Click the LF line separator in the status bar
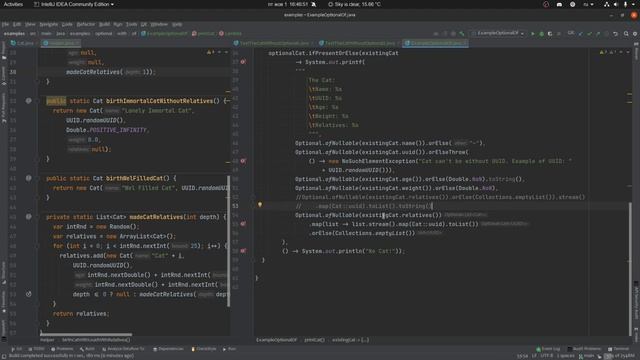The width and height of the screenshot is (640, 360). [x=534, y=356]
